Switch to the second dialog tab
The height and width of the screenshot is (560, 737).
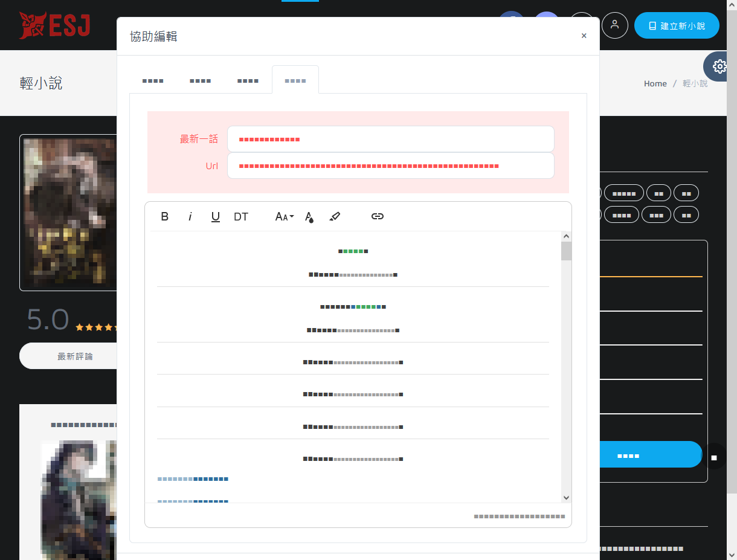tap(200, 80)
